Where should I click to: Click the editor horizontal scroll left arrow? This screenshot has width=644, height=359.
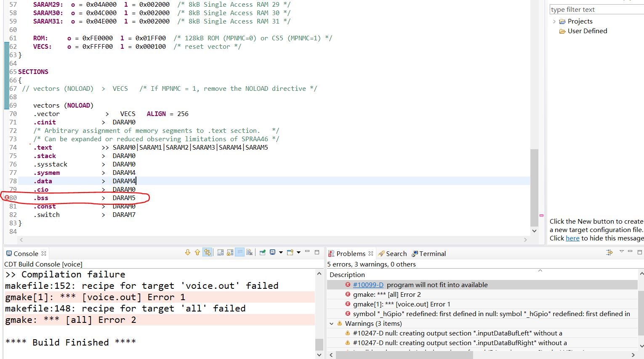(x=21, y=240)
